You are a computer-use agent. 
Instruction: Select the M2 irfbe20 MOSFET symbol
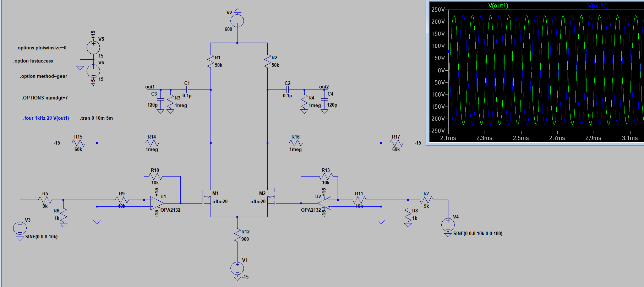pos(272,196)
